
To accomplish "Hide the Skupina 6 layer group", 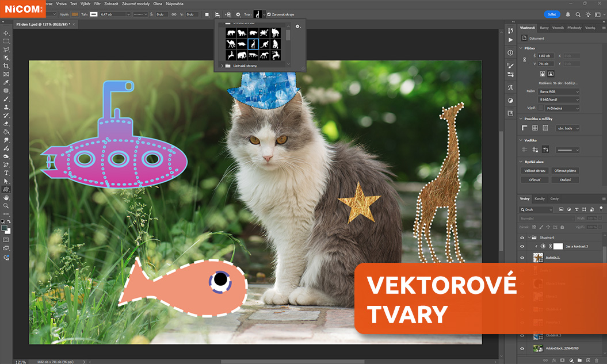I will (522, 237).
